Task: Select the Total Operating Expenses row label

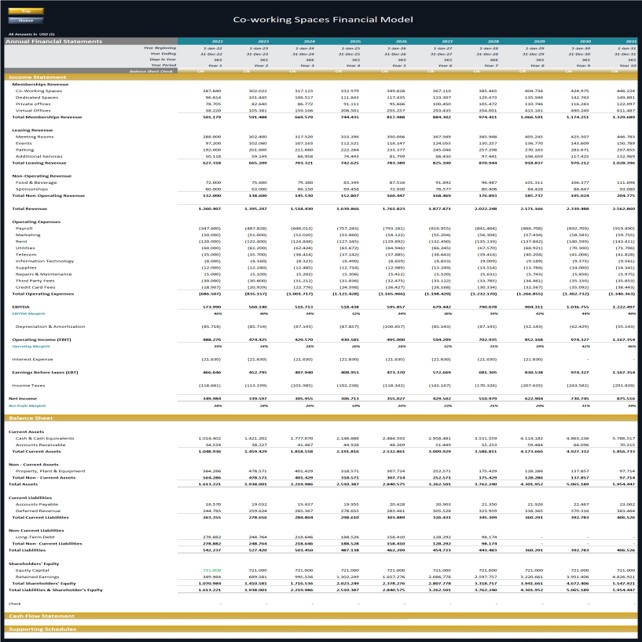Action: 43,294
